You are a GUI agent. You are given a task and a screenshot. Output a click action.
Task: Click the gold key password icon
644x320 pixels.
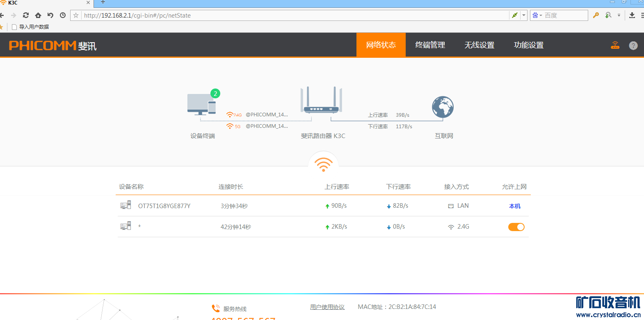click(x=596, y=15)
